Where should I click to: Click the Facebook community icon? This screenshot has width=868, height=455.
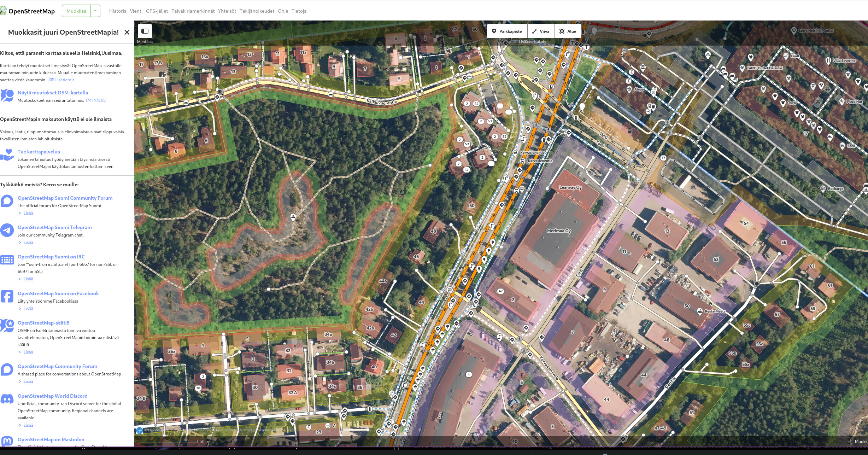(7, 296)
